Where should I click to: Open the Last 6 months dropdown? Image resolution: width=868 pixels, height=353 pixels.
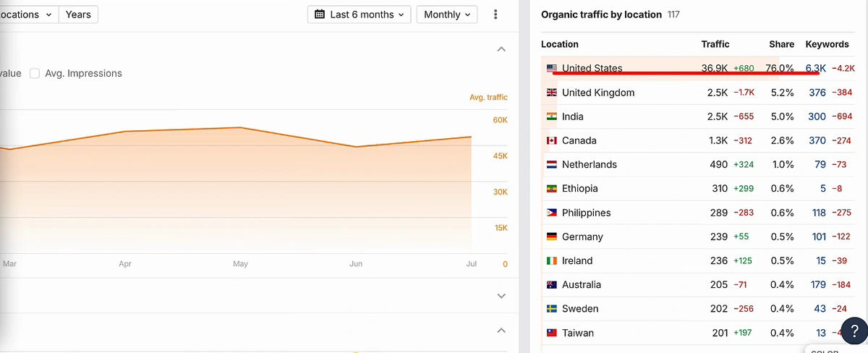click(359, 14)
